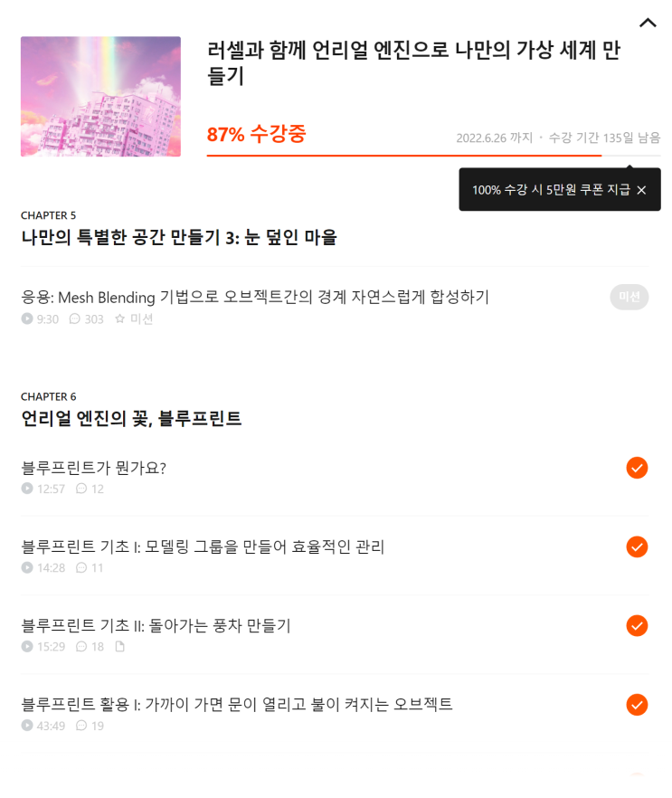The image size is (672, 798).
Task: Click play icon next to 43:49
Action: point(27,726)
